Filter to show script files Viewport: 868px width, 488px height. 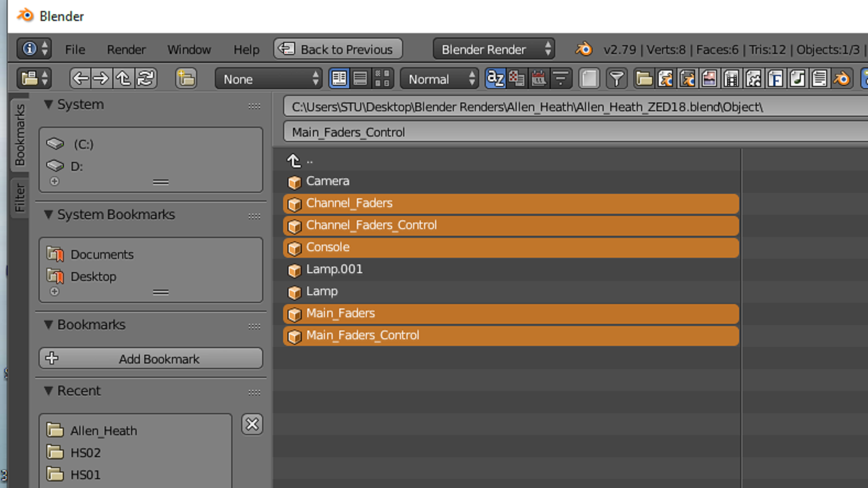pos(753,79)
